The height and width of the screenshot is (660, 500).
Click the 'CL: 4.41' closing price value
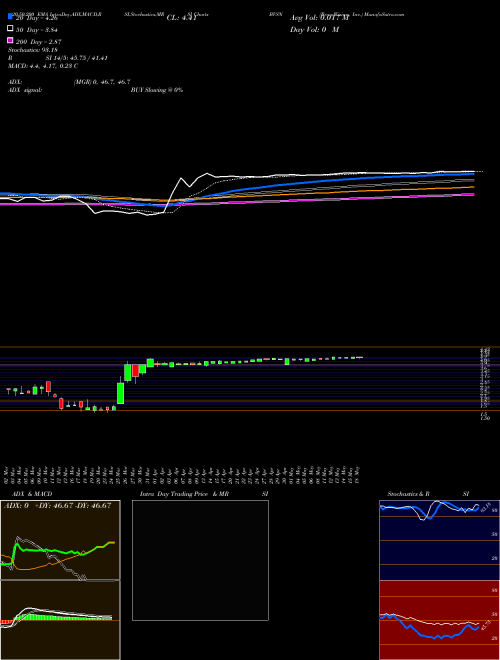[181, 18]
